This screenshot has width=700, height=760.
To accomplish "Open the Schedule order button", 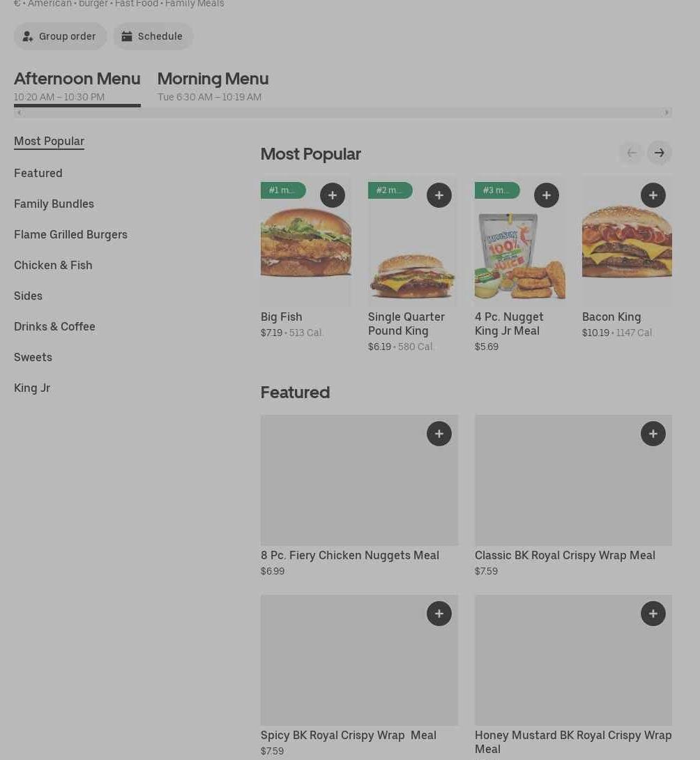I will pyautogui.click(x=153, y=36).
